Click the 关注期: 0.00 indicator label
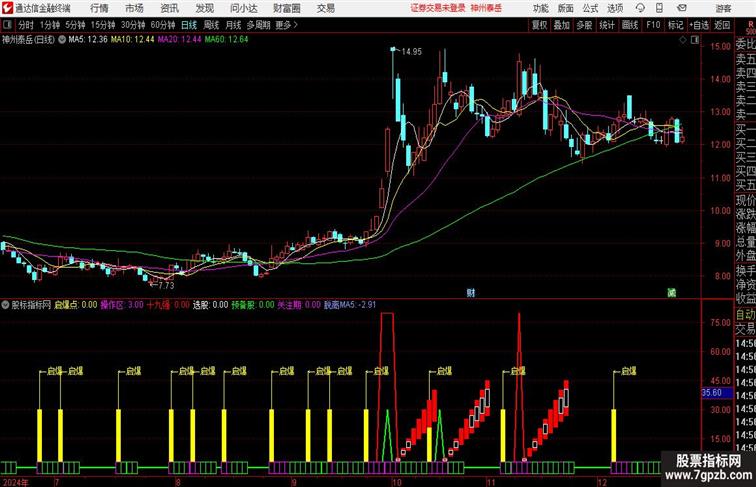 (x=299, y=305)
